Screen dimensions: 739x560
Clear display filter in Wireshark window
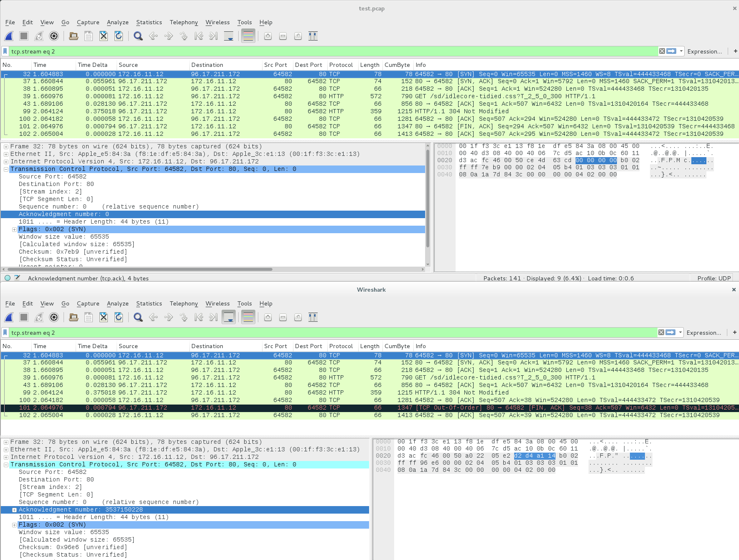point(661,332)
